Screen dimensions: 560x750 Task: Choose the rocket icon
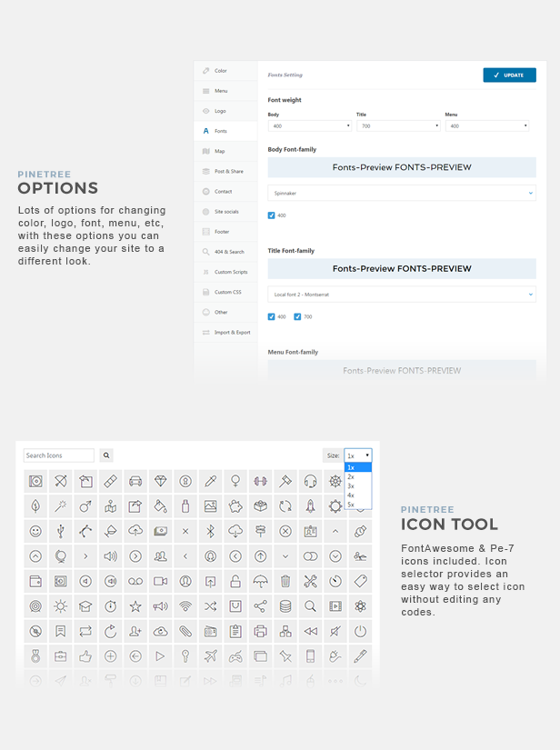pos(310,505)
